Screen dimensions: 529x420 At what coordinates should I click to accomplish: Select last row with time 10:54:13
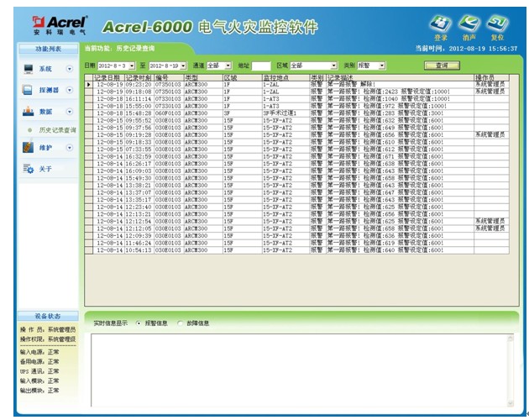click(x=297, y=250)
